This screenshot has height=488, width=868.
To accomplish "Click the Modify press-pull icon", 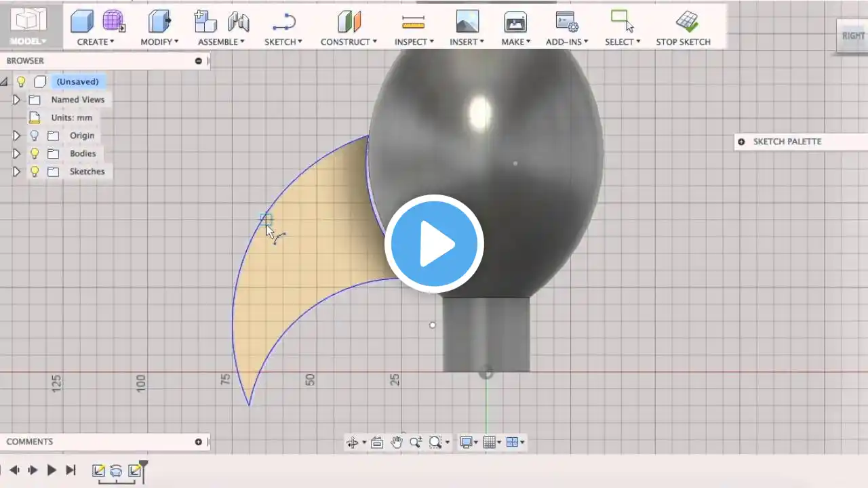I will click(159, 22).
